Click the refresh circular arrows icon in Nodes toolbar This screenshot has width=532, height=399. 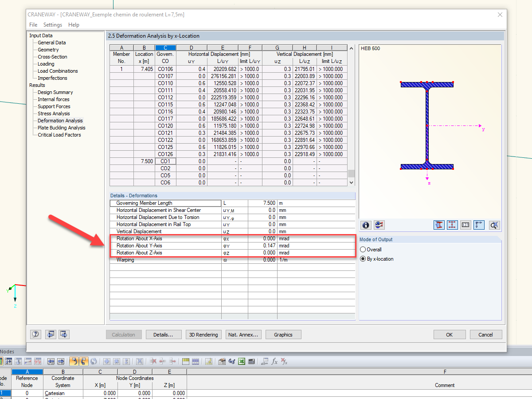pyautogui.click(x=94, y=361)
